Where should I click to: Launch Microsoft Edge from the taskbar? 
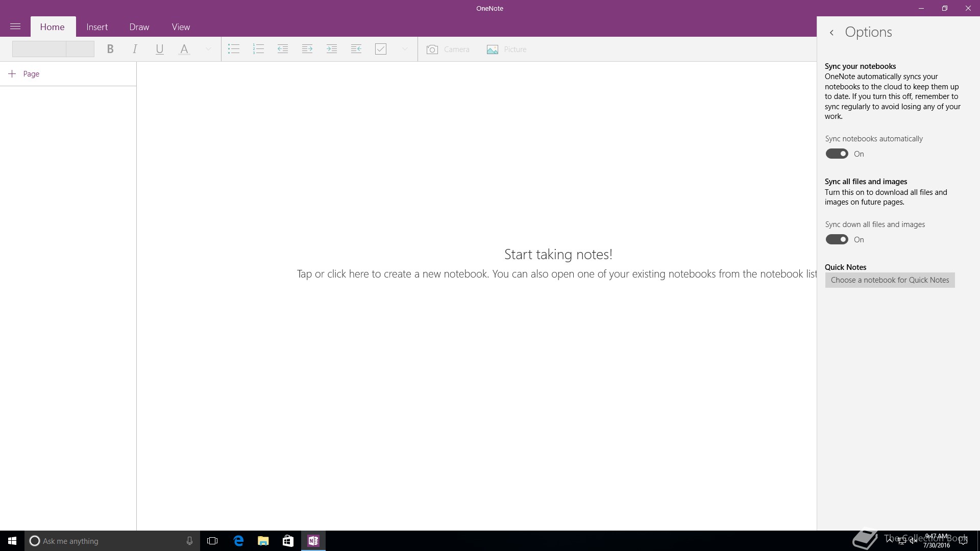[238, 541]
